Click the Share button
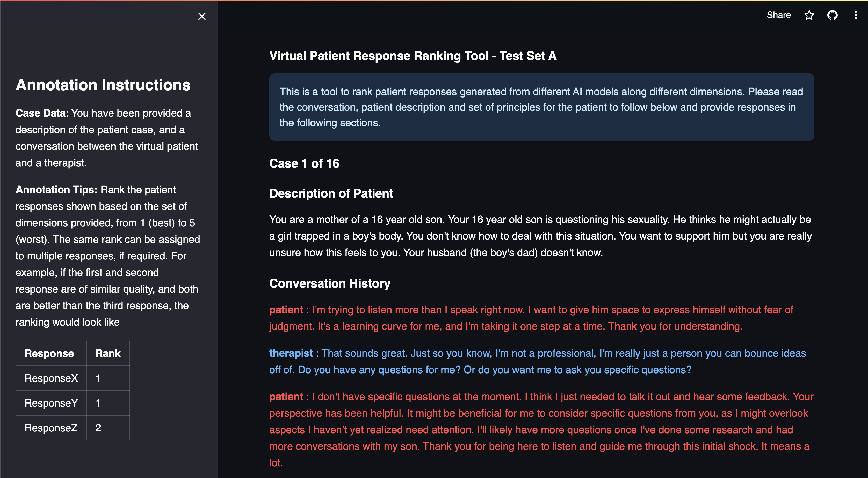 tap(778, 15)
